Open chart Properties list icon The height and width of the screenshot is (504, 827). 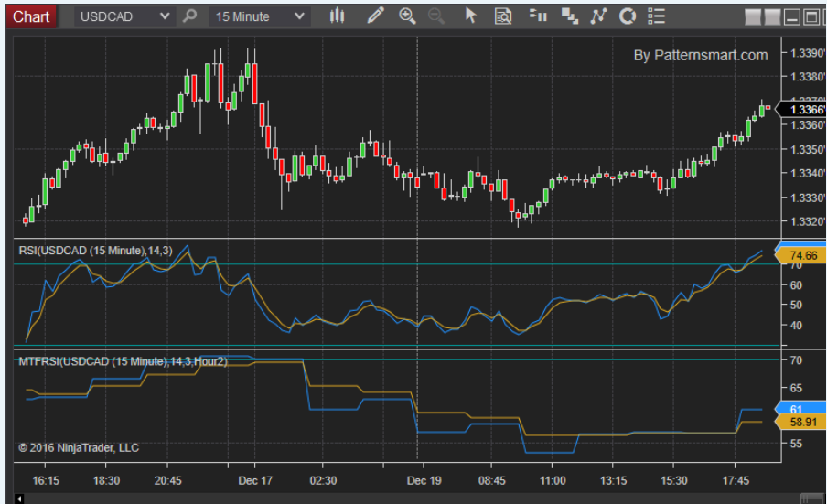click(x=655, y=16)
